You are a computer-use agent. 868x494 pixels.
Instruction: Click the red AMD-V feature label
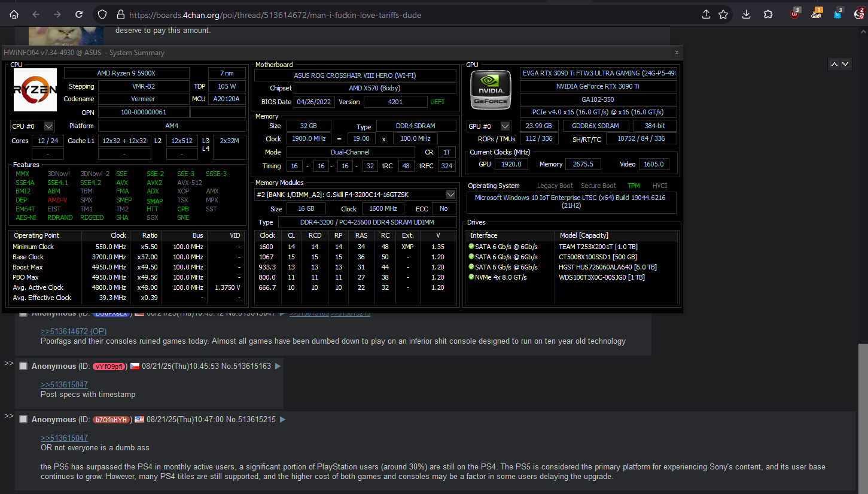click(57, 200)
